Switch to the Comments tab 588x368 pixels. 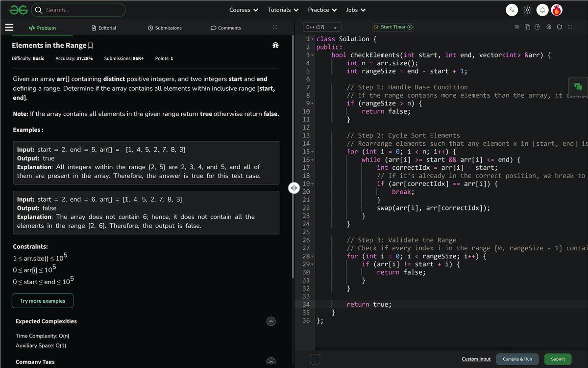click(x=225, y=28)
